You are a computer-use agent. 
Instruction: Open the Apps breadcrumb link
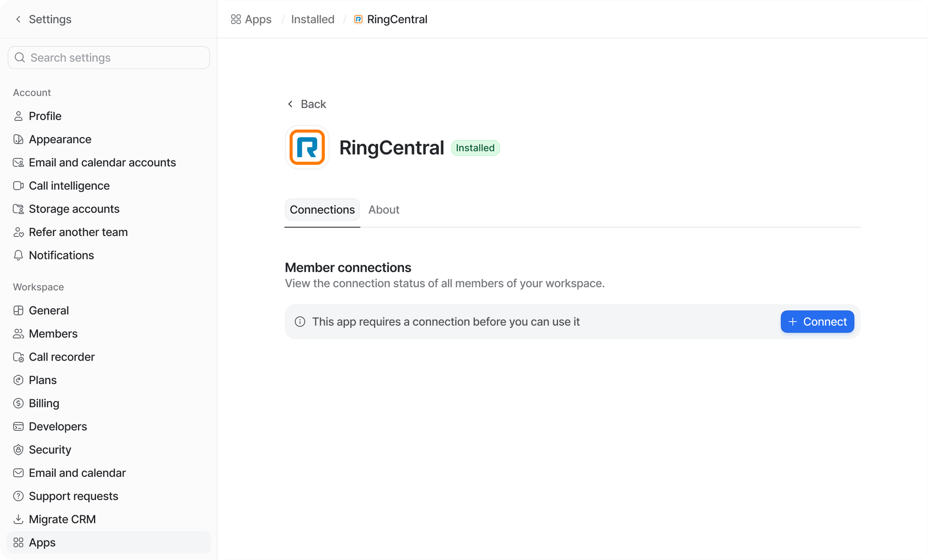click(x=258, y=19)
